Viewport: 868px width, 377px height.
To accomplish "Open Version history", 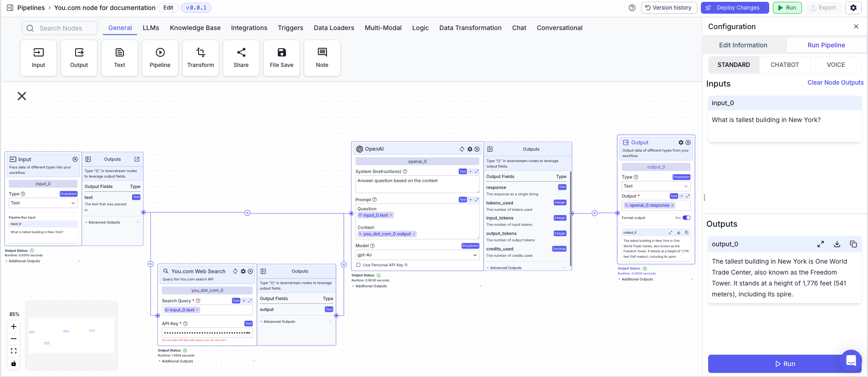I will pos(669,8).
